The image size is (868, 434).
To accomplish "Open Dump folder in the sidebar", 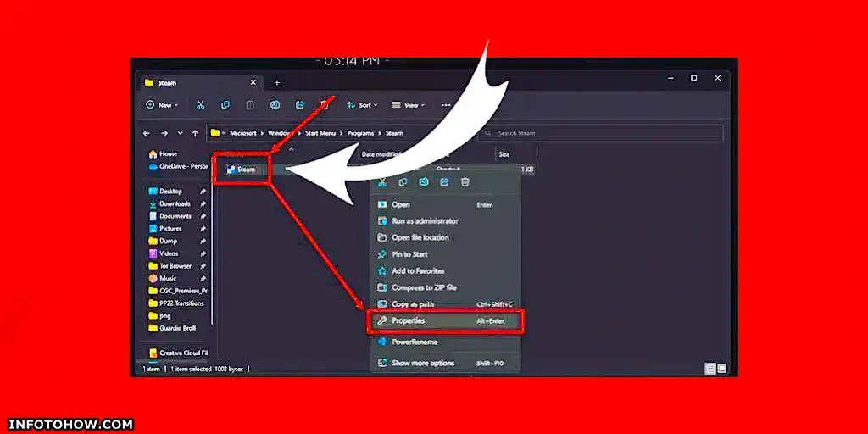I will [x=164, y=242].
